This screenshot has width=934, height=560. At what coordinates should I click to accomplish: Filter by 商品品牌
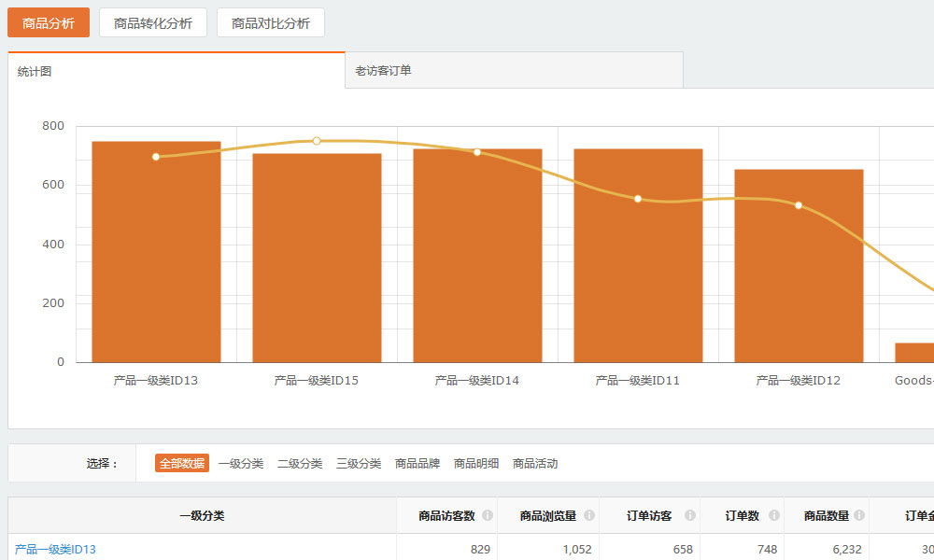click(x=417, y=463)
